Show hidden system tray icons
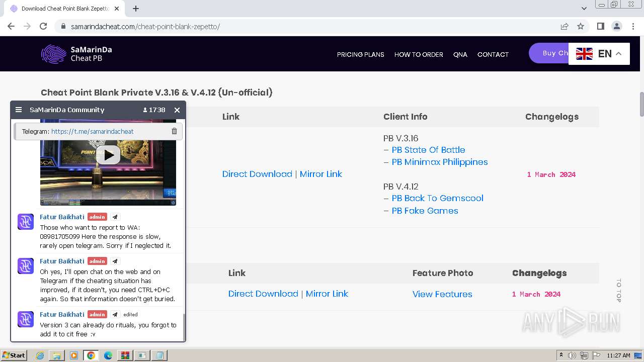 coord(561,355)
